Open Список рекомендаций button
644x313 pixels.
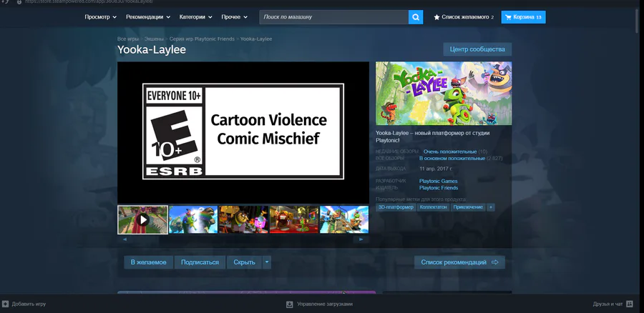(459, 262)
